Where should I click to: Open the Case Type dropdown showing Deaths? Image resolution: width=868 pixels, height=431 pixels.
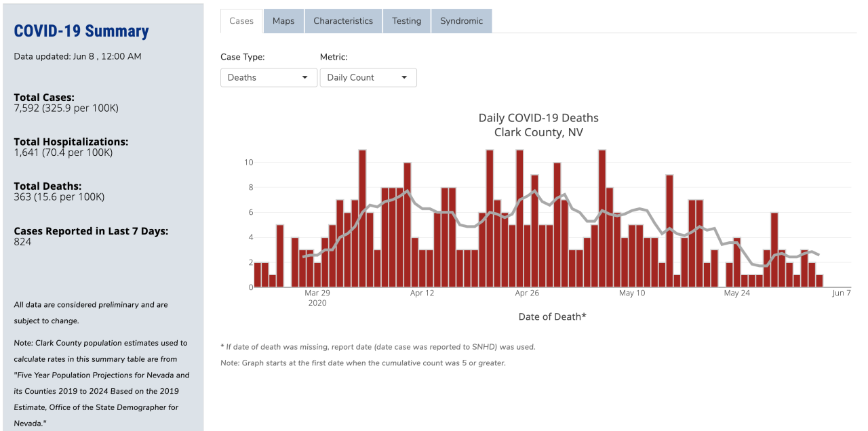[x=269, y=77]
